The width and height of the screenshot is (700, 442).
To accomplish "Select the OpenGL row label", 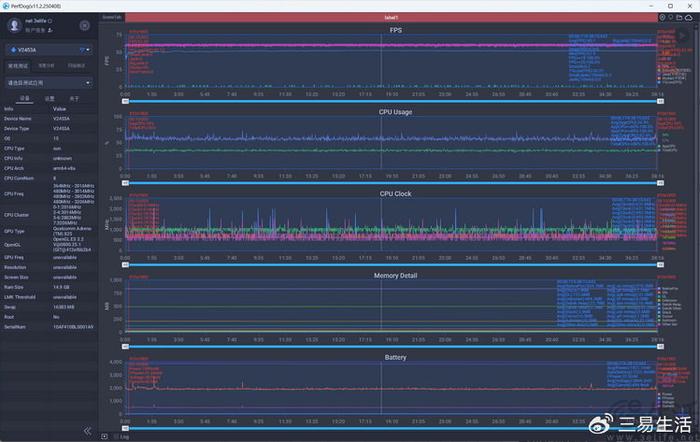I will click(x=12, y=245).
